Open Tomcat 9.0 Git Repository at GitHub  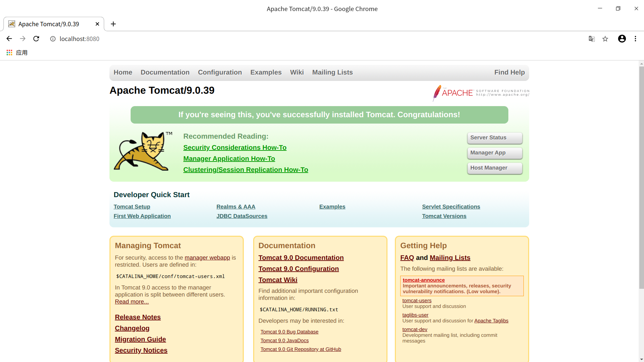(x=301, y=349)
